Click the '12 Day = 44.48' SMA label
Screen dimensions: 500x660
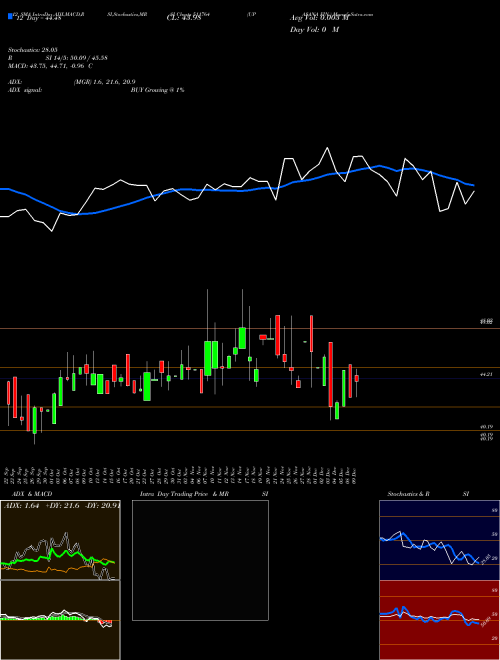tap(37, 18)
